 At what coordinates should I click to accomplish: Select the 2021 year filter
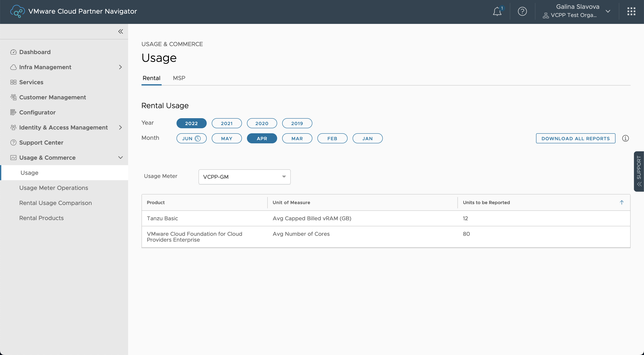coord(226,123)
